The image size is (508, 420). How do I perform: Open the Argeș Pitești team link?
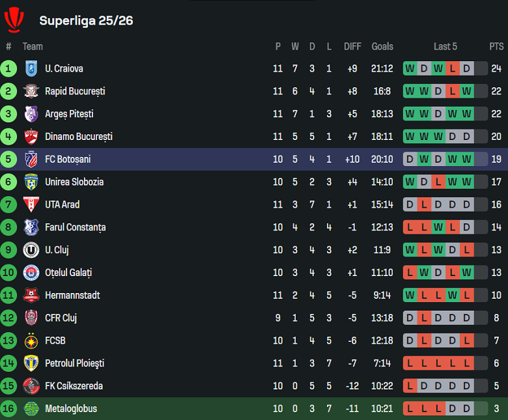tap(69, 114)
